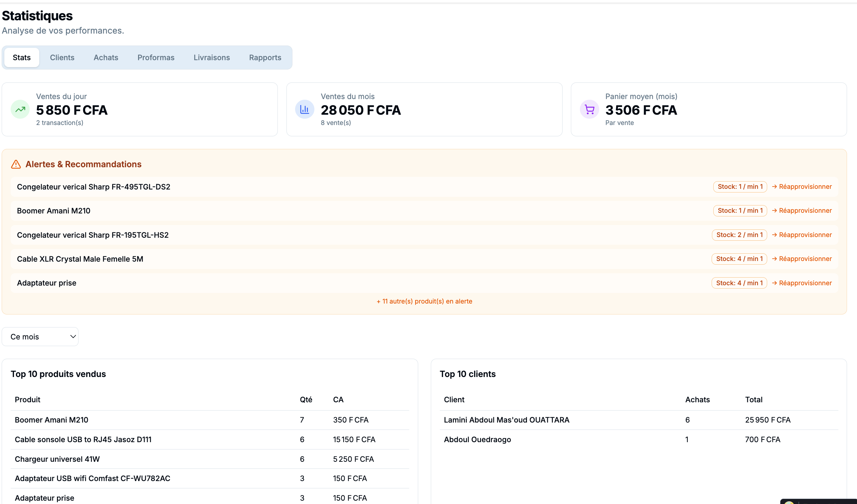Select the Proformas tab
This screenshot has height=504, width=857.
[156, 58]
